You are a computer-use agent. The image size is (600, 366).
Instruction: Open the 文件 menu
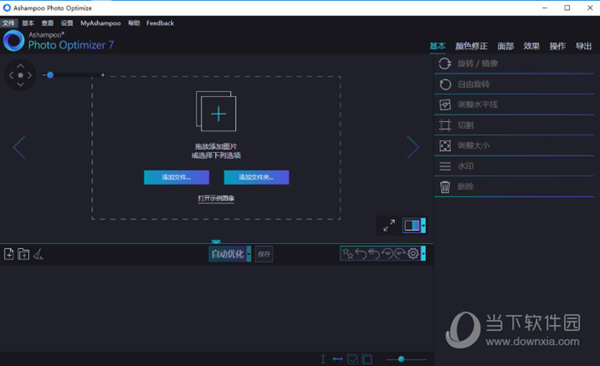coord(8,23)
